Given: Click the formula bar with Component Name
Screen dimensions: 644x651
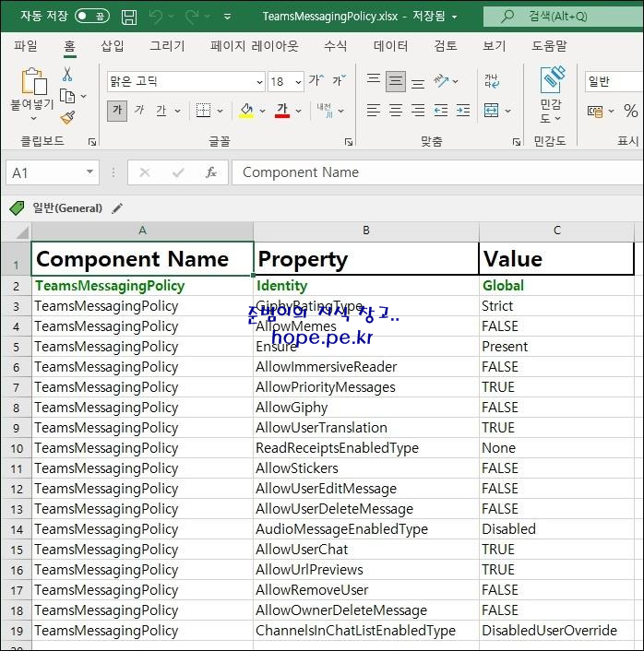Looking at the screenshot, I should pos(437,172).
